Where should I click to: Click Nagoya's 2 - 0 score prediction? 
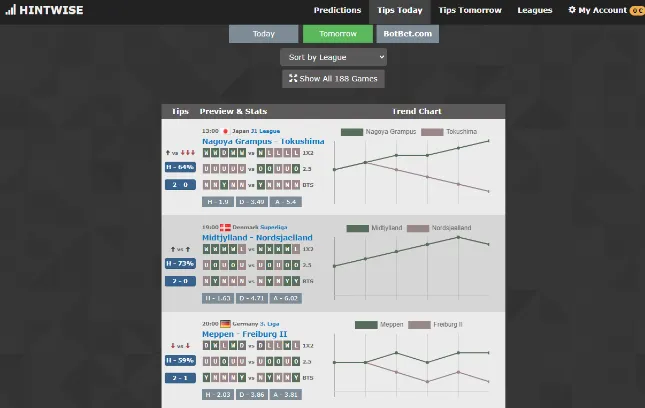[180, 185]
